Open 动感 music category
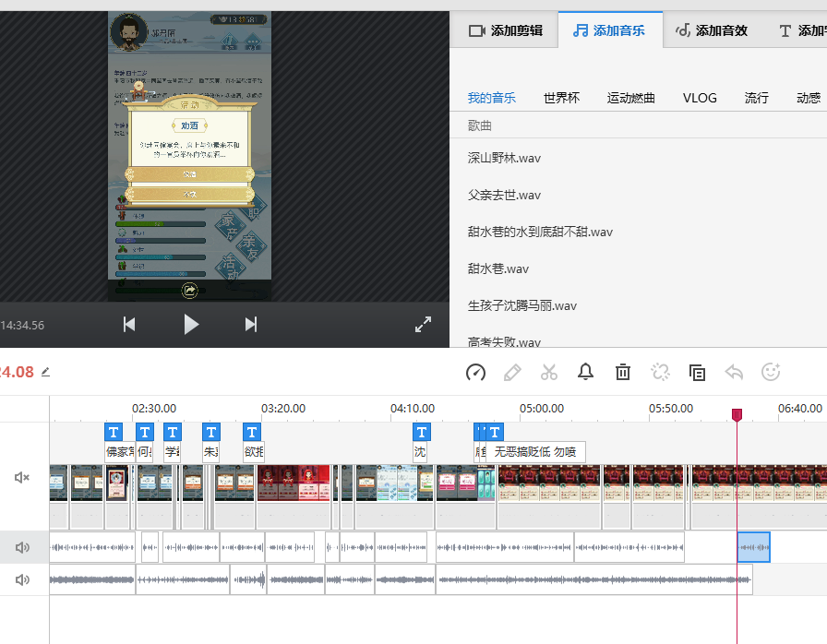827x644 pixels. tap(809, 98)
